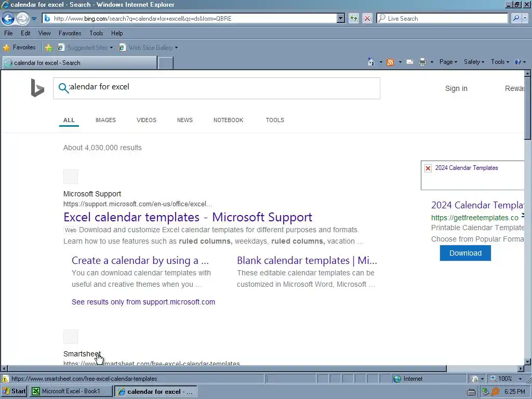Click the Stop loading X icon
This screenshot has height=399, width=532.
[367, 18]
